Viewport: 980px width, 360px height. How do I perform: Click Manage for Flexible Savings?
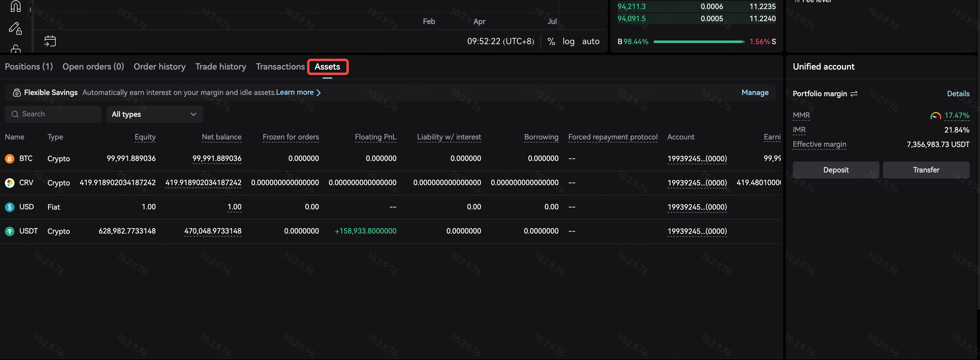click(x=755, y=93)
